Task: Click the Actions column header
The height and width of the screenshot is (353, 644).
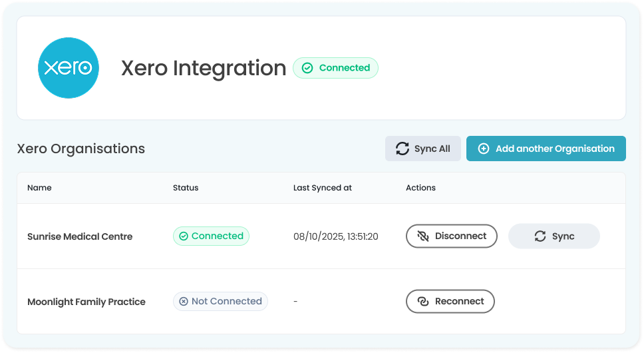Action: coord(420,188)
